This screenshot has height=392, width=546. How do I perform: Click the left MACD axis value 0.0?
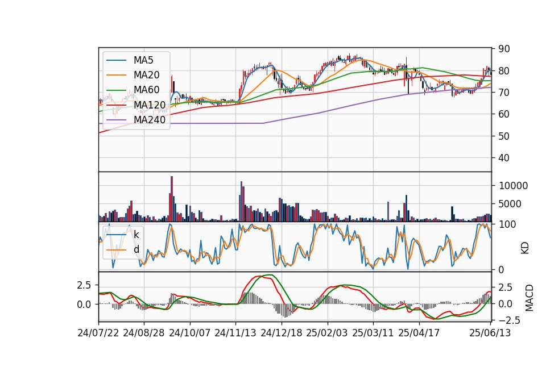(x=84, y=305)
